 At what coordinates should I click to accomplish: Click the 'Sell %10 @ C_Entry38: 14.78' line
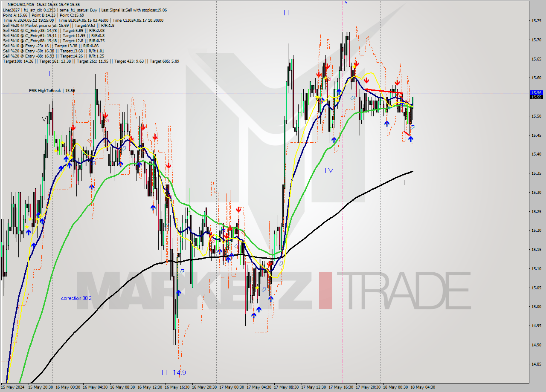click(x=53, y=30)
